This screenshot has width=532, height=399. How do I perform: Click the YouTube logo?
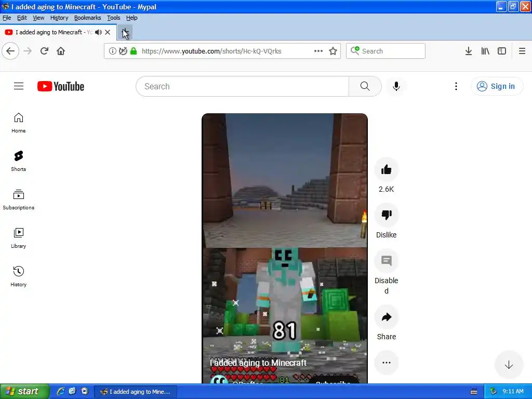click(61, 86)
